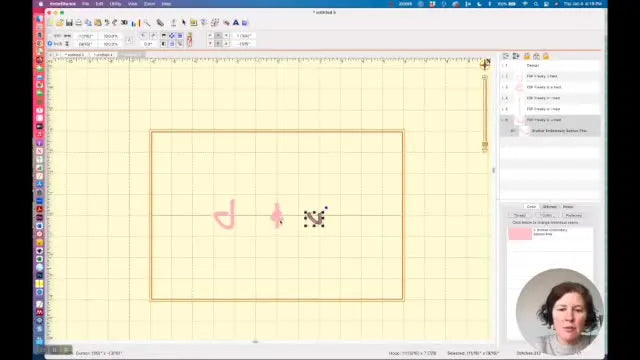Expand object row 3 in Objects list

(503, 87)
